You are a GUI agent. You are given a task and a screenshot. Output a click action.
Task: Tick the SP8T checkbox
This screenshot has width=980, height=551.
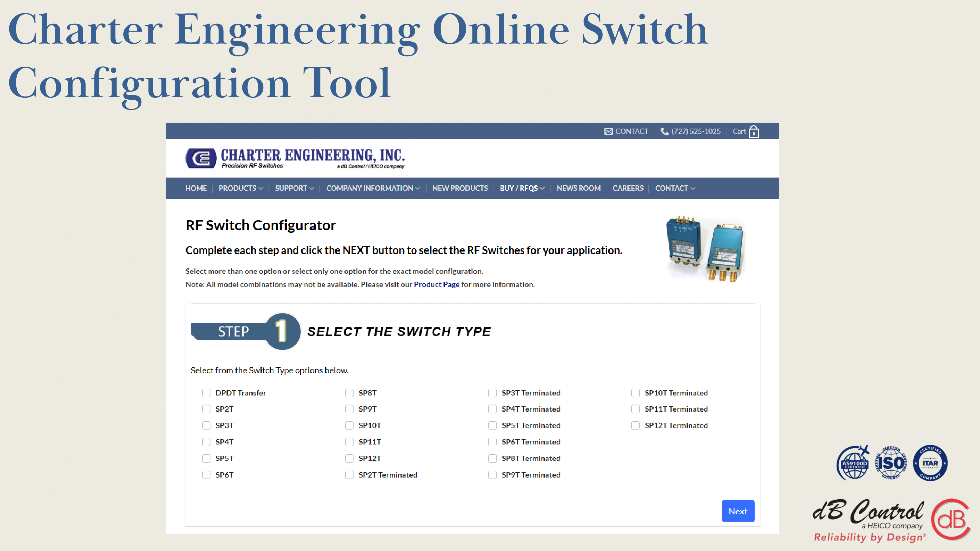pyautogui.click(x=349, y=393)
